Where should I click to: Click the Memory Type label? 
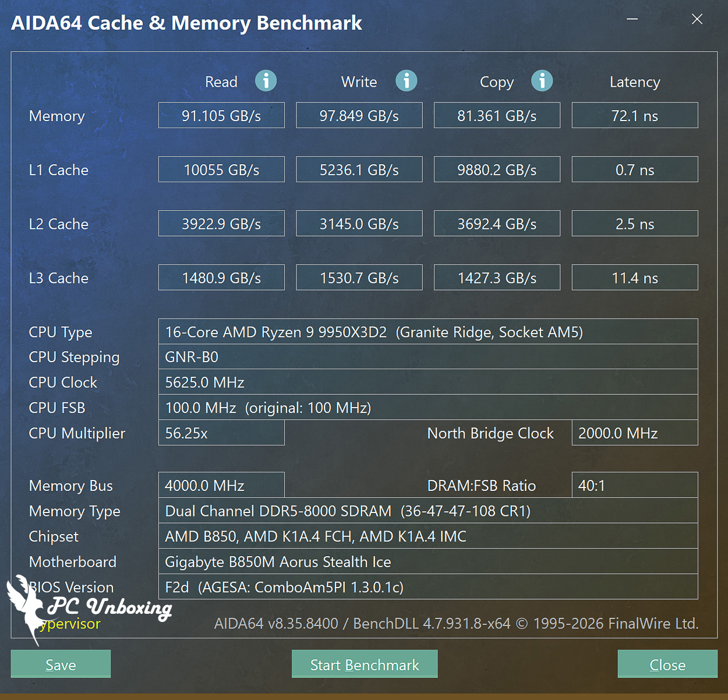(75, 511)
